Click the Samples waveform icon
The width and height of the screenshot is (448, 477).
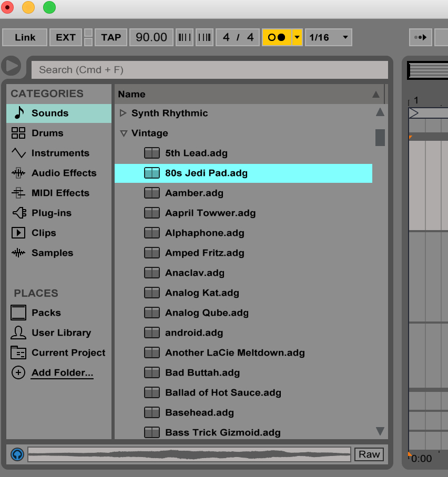point(18,253)
